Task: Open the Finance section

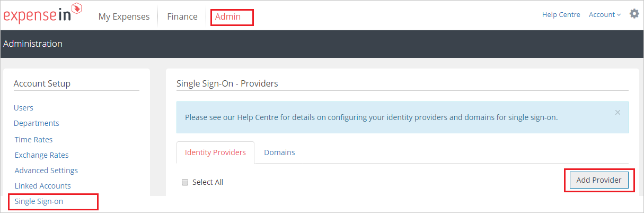Action: 182,16
